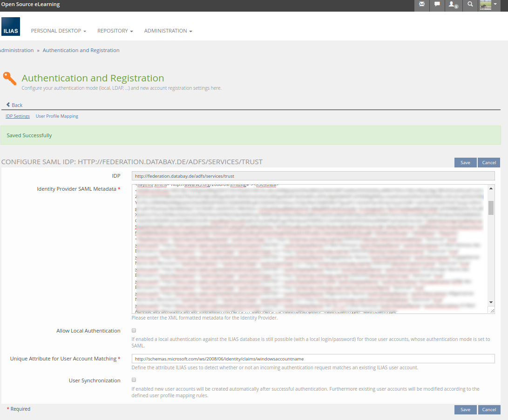Click the XML metadata hint text

(x=204, y=318)
